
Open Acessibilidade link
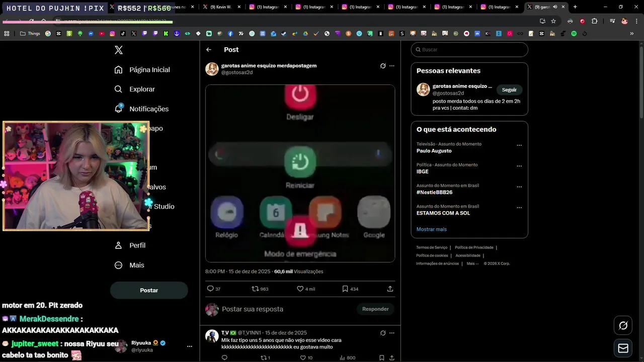tap(468, 255)
